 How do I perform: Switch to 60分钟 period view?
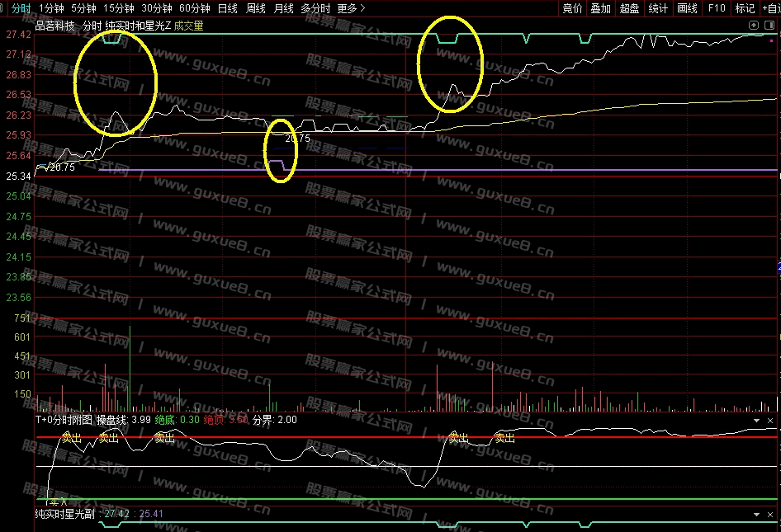195,8
